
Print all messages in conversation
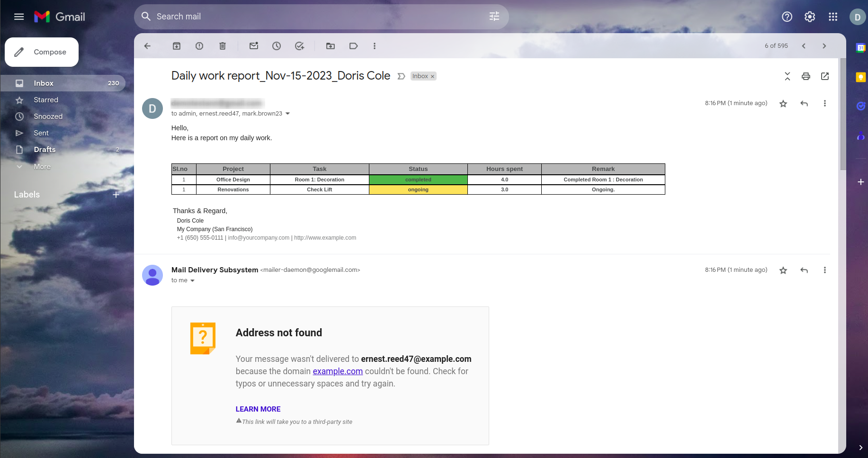point(806,76)
